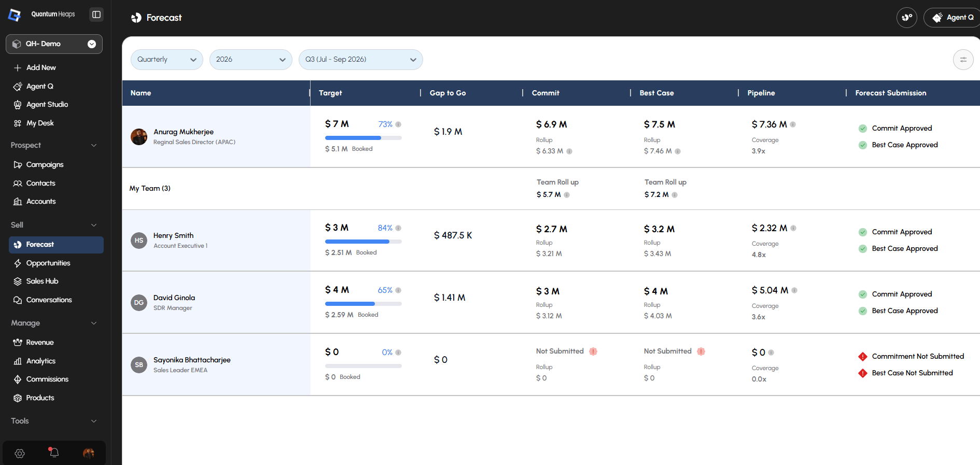
Task: Go to Sales Hub
Action: [56, 281]
